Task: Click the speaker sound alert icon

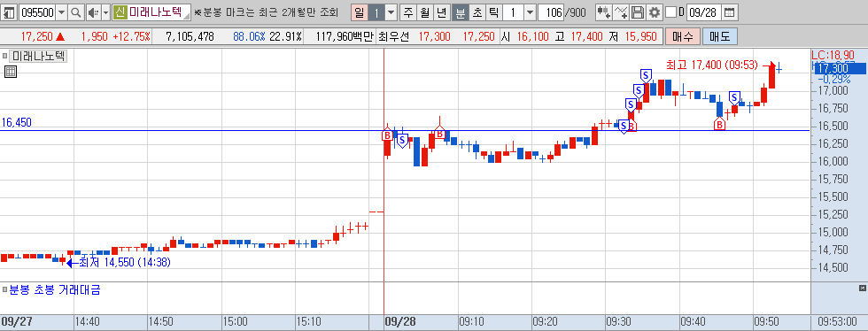Action: pyautogui.click(x=94, y=12)
